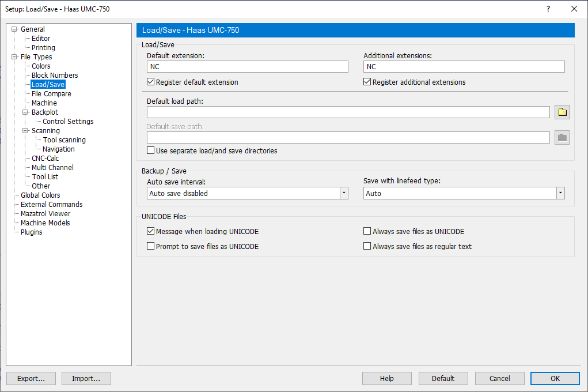Select Editor in the settings tree
The image size is (588, 392).
[41, 38]
